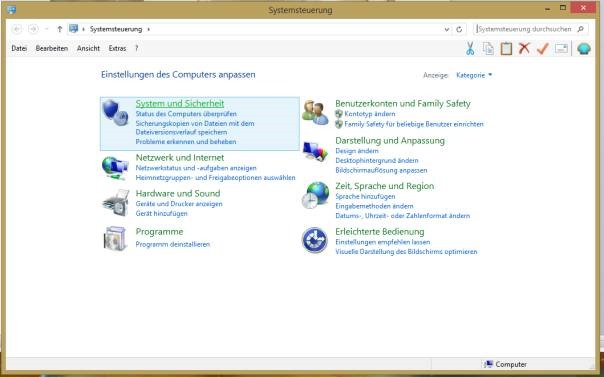Click the Erleichterte Bedienung blue circle icon

point(315,240)
